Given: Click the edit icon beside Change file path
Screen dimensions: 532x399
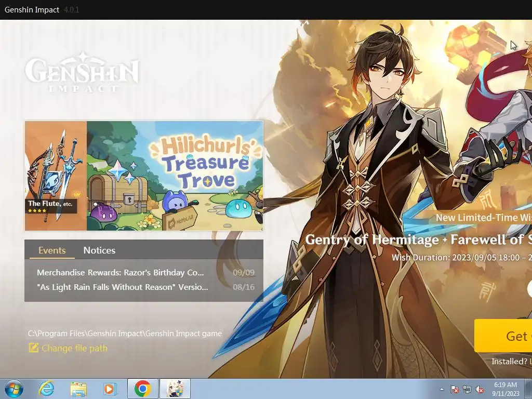Looking at the screenshot, I should pos(34,348).
